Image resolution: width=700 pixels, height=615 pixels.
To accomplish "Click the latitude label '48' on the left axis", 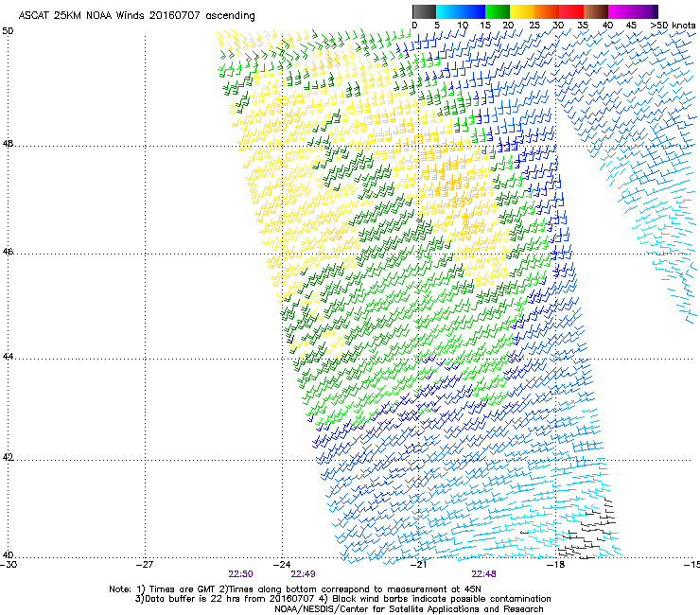I will coord(8,144).
